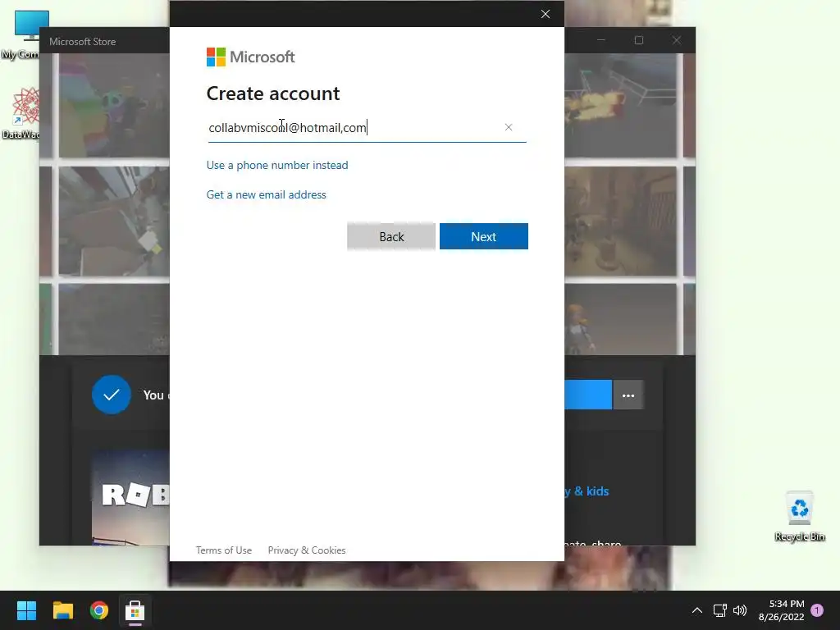Viewport: 840px width, 630px height.
Task: Click the Microsoft logo in the dialog
Action: 250,57
